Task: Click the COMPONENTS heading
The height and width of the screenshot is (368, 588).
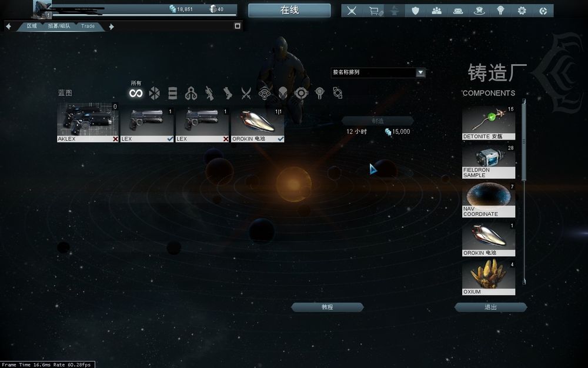Action: [489, 93]
